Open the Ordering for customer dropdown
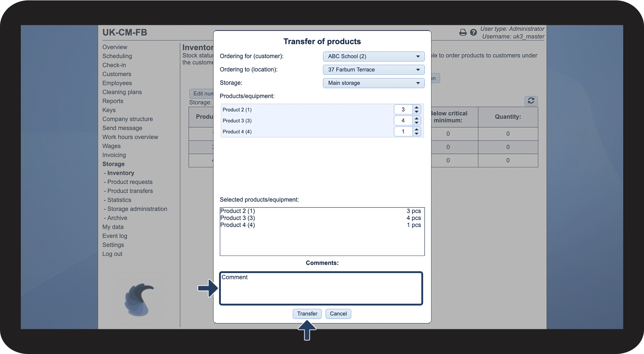Screen dimensions: 644x354 point(374,57)
